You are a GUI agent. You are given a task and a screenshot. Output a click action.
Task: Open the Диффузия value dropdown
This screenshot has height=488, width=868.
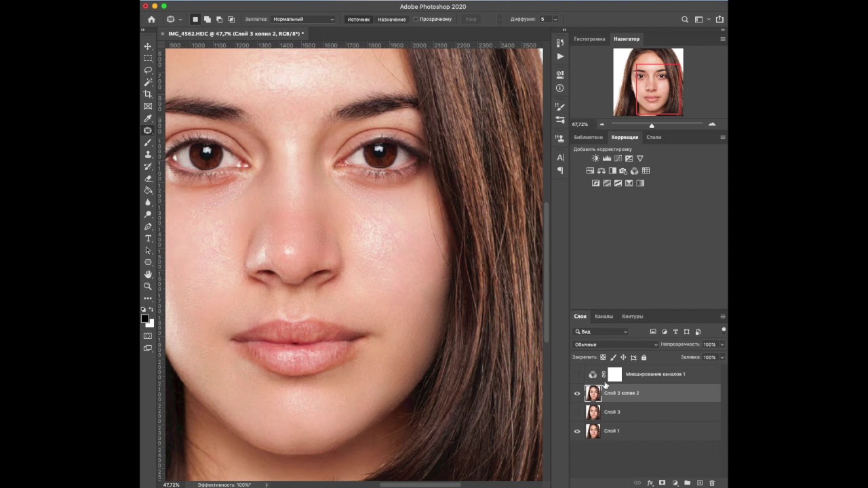(x=555, y=20)
